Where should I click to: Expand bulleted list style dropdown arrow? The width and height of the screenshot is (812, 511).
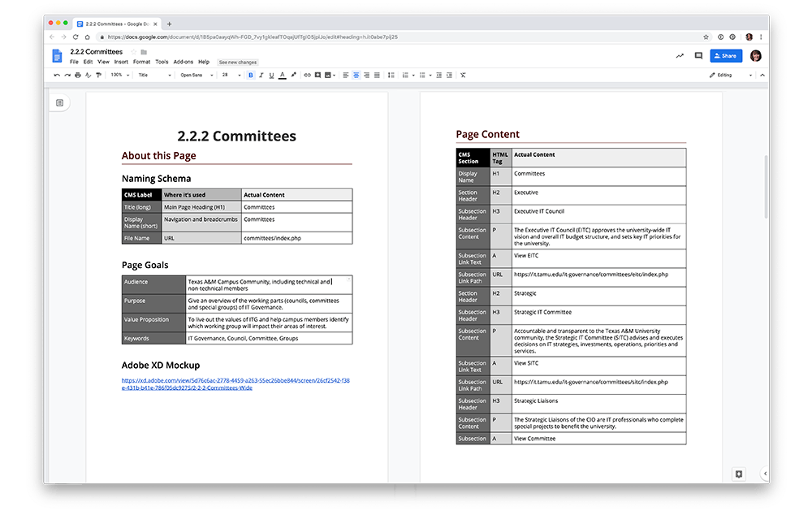click(x=430, y=76)
